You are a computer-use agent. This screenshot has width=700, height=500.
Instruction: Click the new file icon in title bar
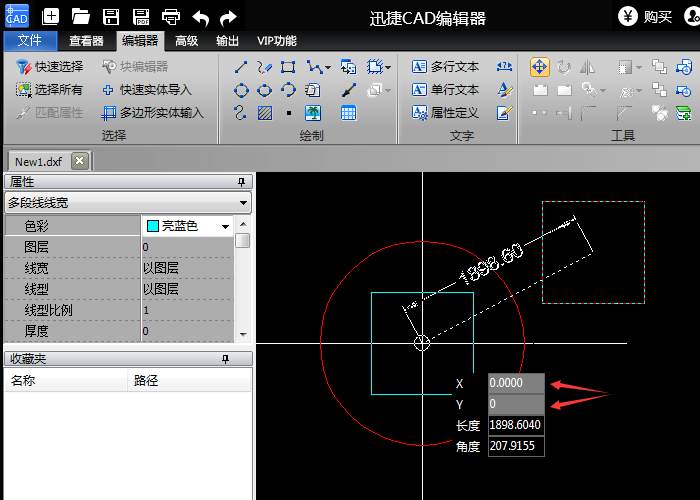(51, 16)
